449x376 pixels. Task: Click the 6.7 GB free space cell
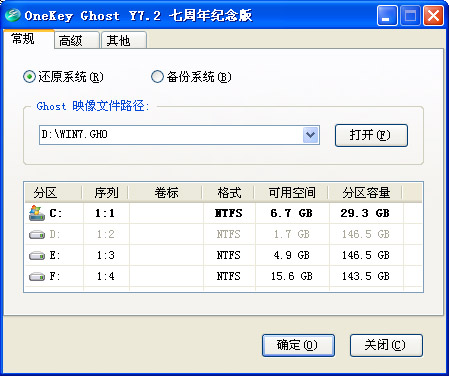pos(292,213)
